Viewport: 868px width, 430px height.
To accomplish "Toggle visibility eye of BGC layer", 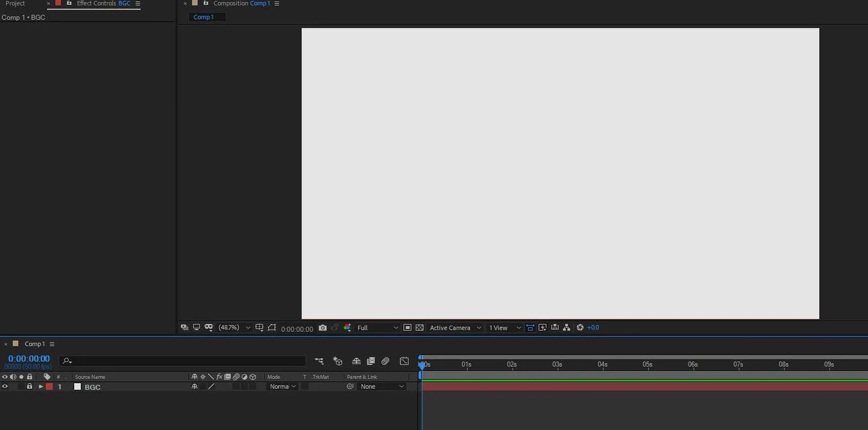I will coord(5,387).
